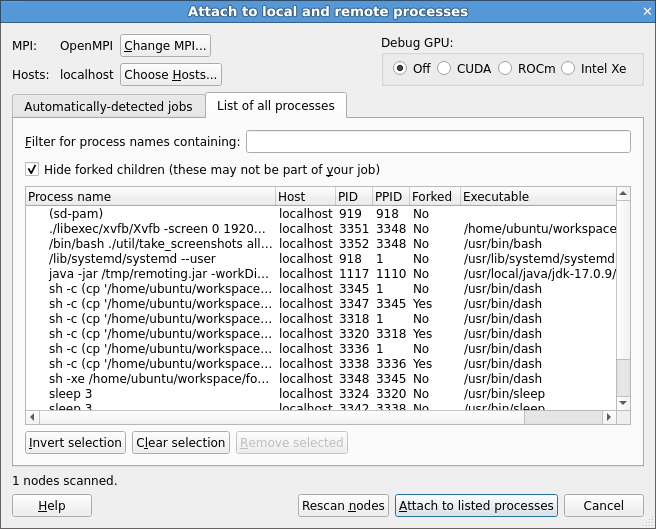Click the Choose Hosts button
The image size is (656, 529).
170,74
